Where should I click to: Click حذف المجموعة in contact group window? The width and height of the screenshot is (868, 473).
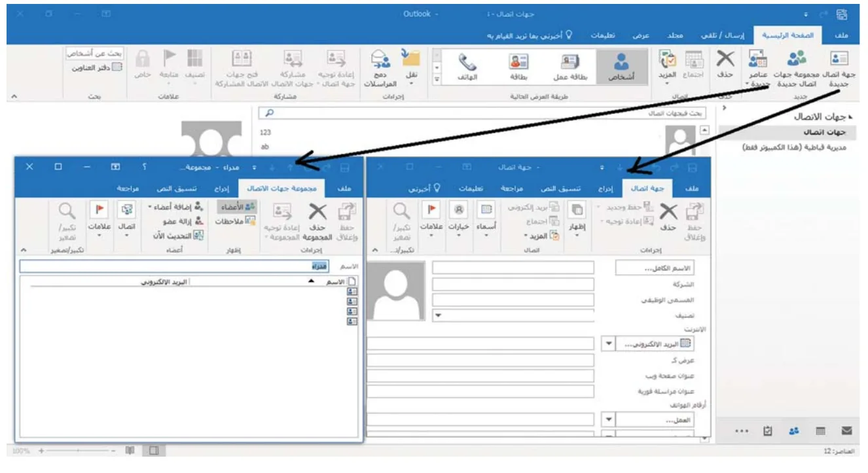(317, 220)
